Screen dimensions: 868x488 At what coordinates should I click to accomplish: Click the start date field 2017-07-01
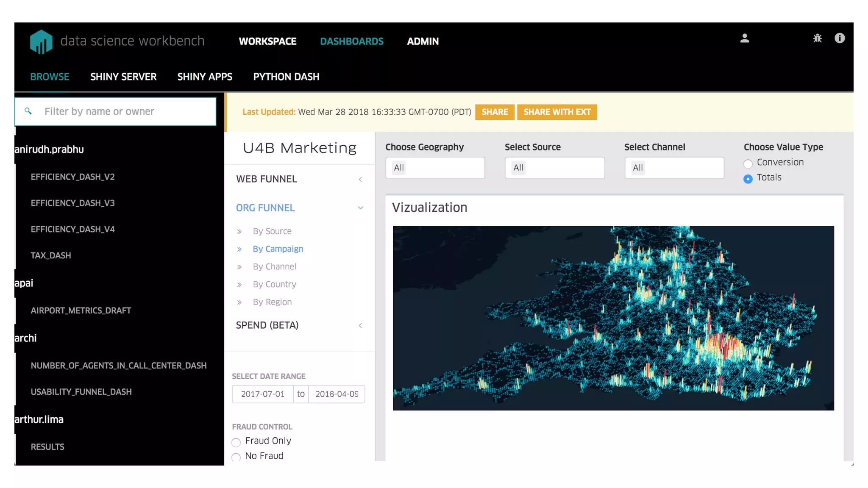[262, 394]
